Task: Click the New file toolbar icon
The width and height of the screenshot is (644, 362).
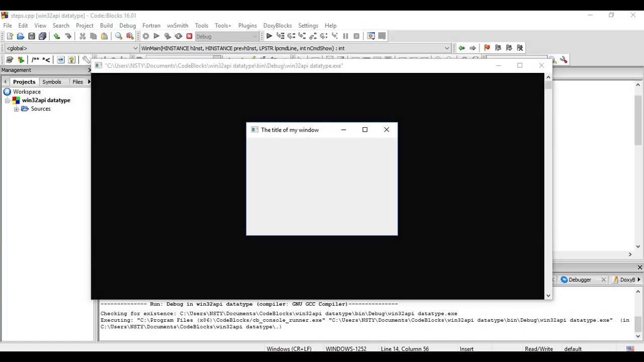Action: (10, 36)
